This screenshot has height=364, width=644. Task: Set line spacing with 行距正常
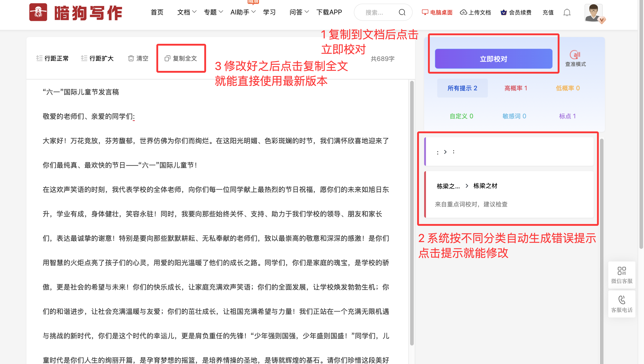(52, 58)
